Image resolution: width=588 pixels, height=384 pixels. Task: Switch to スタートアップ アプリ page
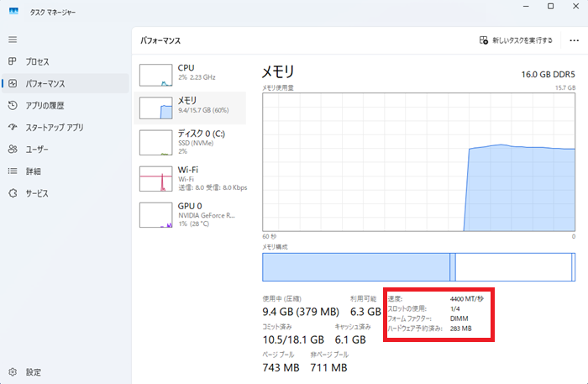66,128
